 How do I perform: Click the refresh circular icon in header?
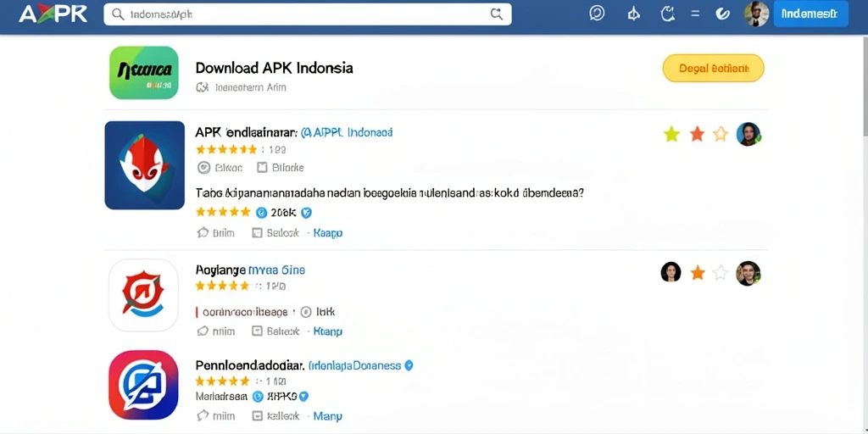click(x=668, y=14)
